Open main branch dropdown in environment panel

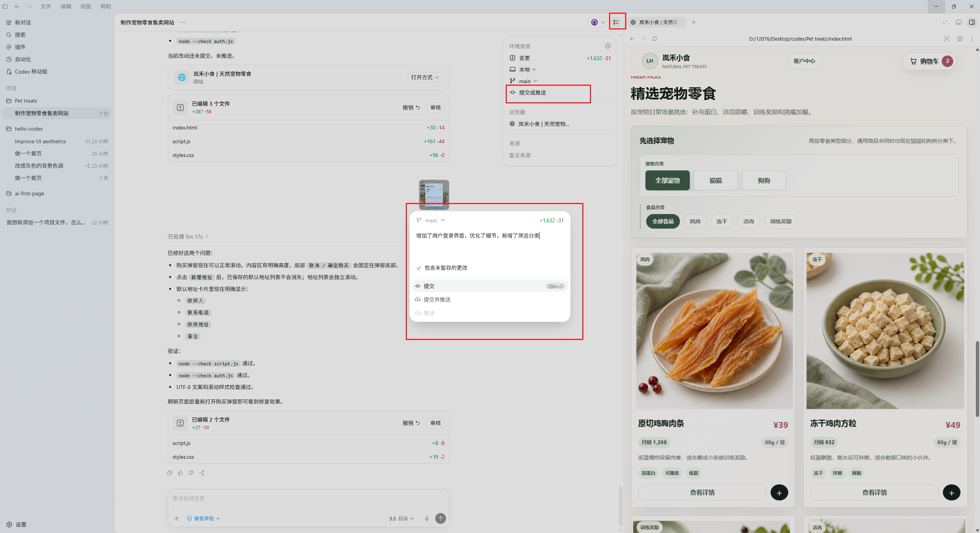[x=528, y=81]
